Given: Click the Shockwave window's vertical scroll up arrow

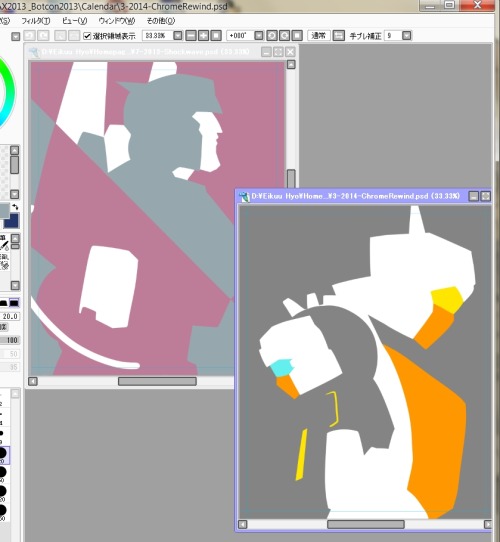Looking at the screenshot, I should 291,65.
